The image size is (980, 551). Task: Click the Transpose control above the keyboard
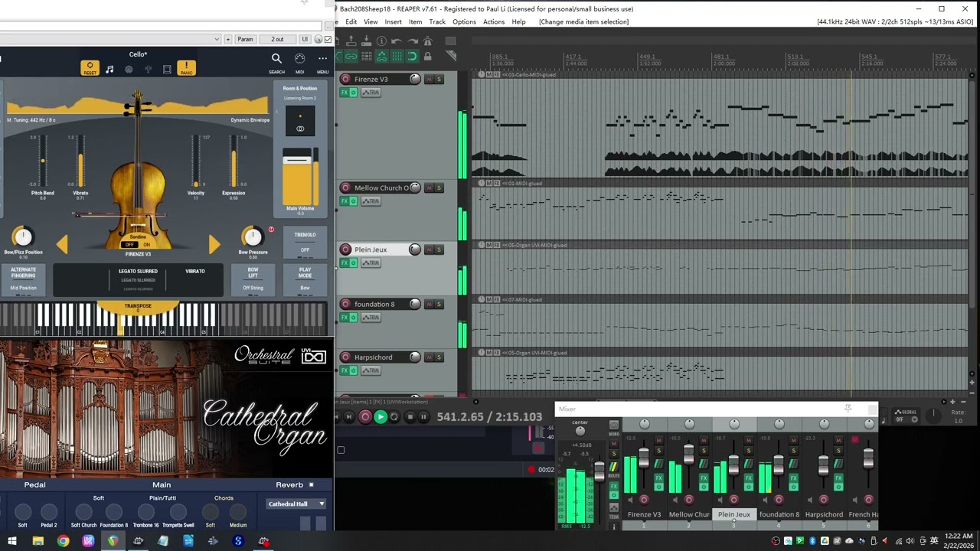[x=138, y=308]
